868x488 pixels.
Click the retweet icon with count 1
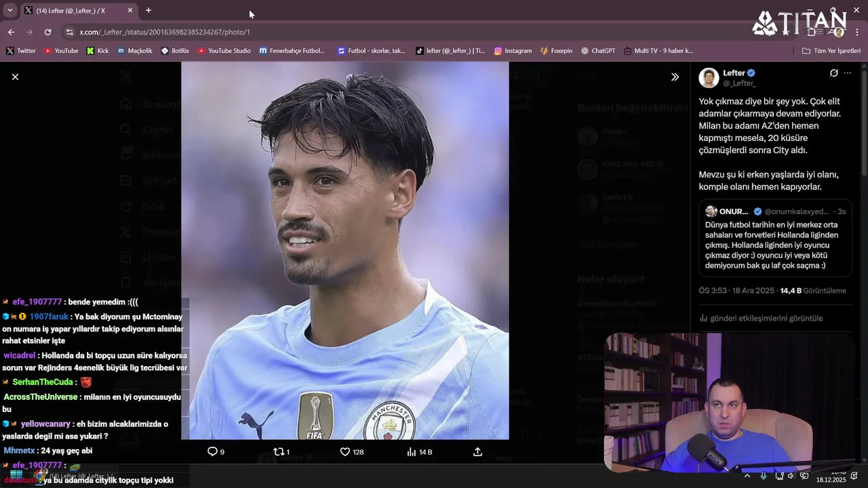(x=281, y=451)
